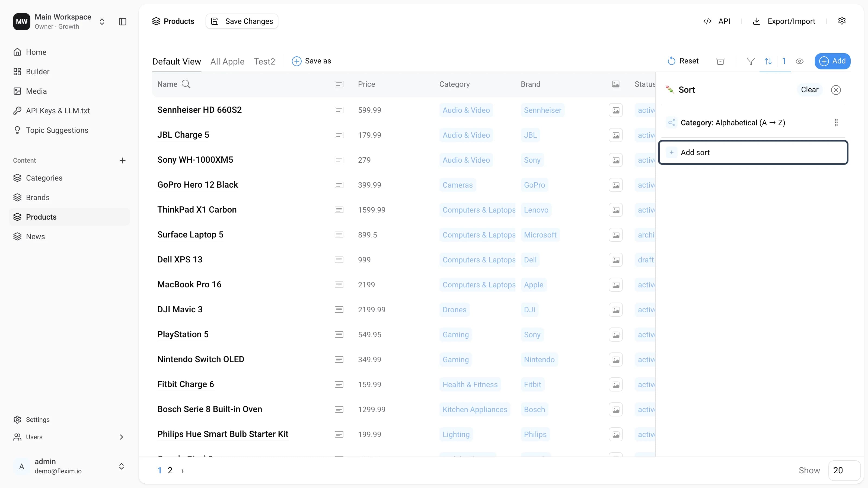Go to next page arrow
The width and height of the screenshot is (868, 488).
[183, 471]
